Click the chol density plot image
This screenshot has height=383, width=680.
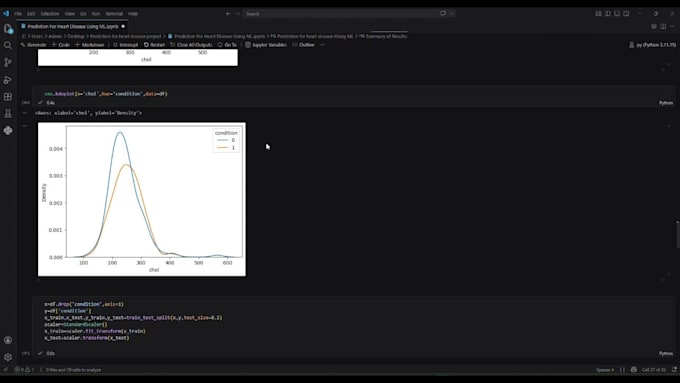coord(141,199)
